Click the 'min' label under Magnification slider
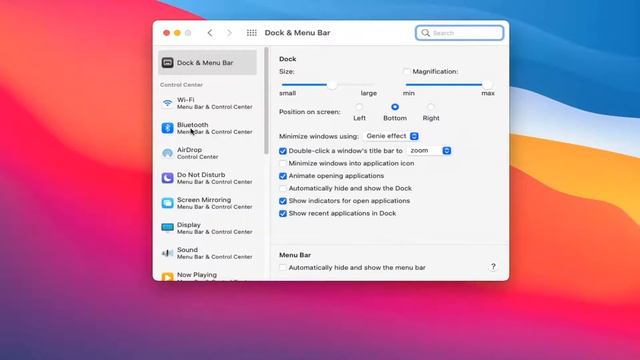The height and width of the screenshot is (360, 640). 409,93
